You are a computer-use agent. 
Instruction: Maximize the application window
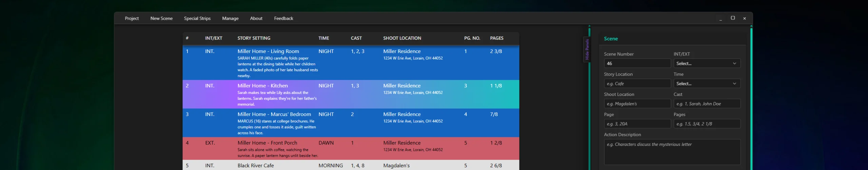[733, 18]
